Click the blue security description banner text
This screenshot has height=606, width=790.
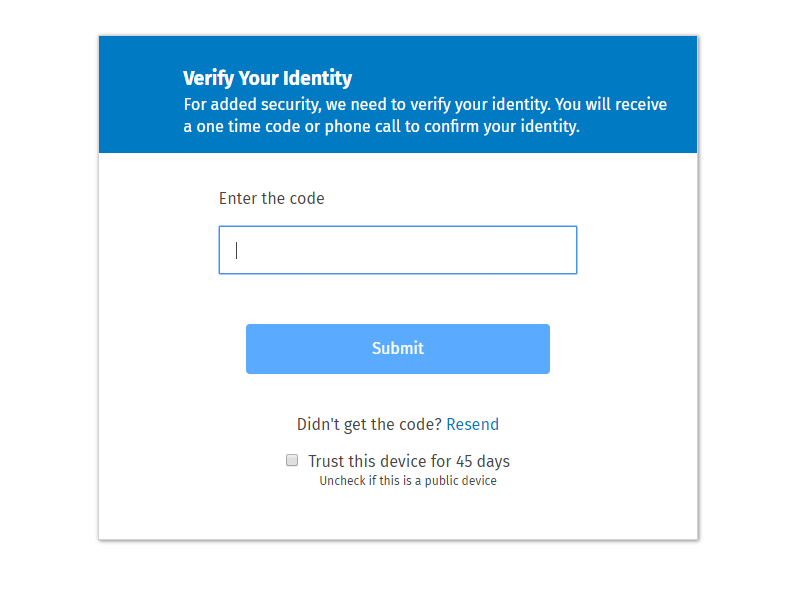click(425, 115)
